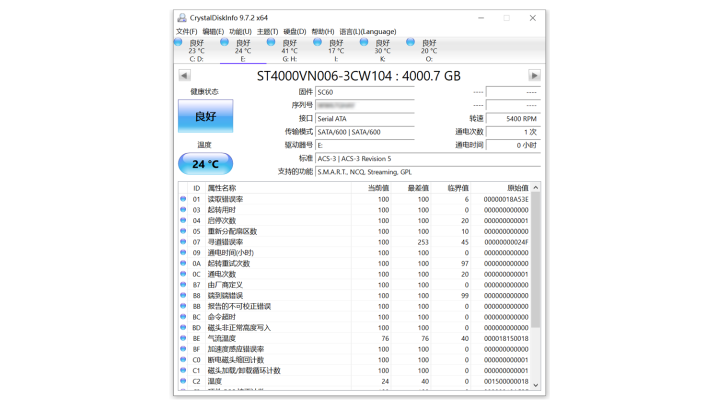Select the I: disk tab
The image size is (719, 411).
336,50
